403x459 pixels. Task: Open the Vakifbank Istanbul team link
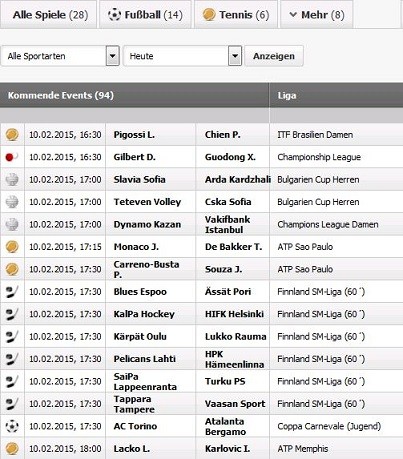coord(228,225)
